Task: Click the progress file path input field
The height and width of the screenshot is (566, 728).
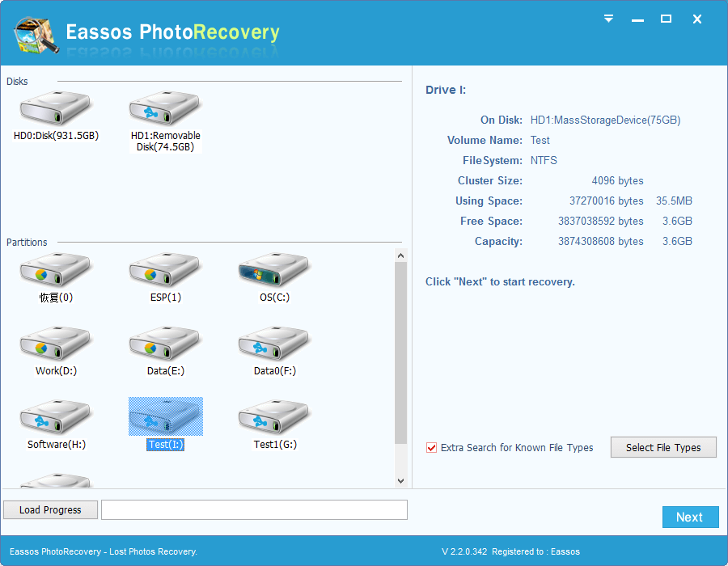Action: (x=255, y=510)
